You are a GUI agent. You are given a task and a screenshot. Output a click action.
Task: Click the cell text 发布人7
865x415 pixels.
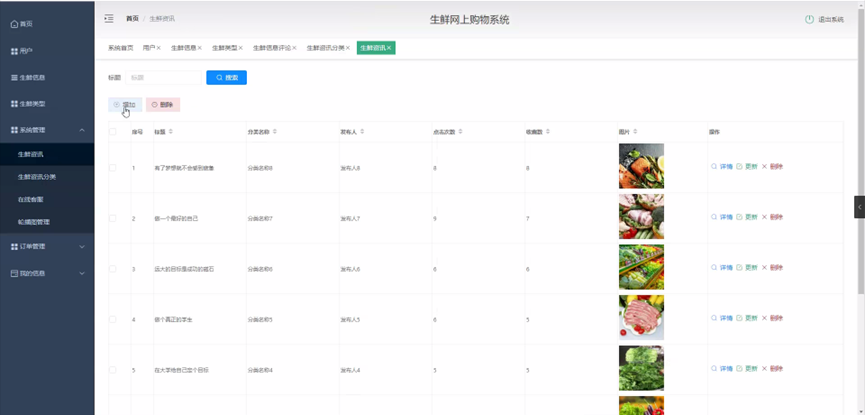(350, 219)
